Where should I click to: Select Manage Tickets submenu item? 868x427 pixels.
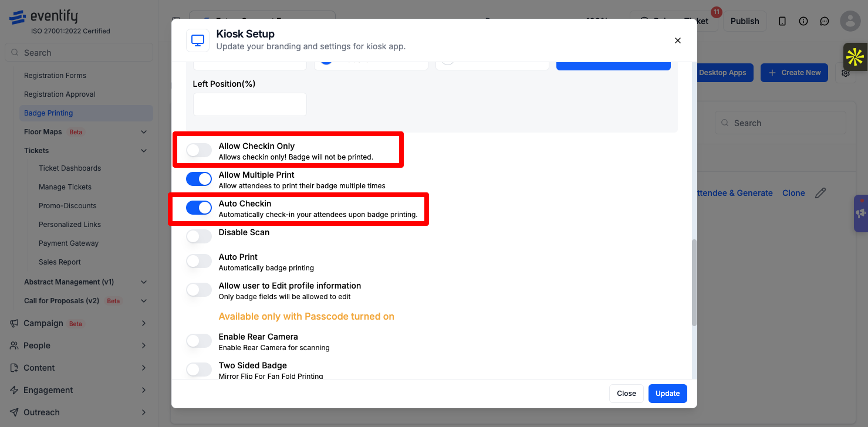[x=65, y=187]
